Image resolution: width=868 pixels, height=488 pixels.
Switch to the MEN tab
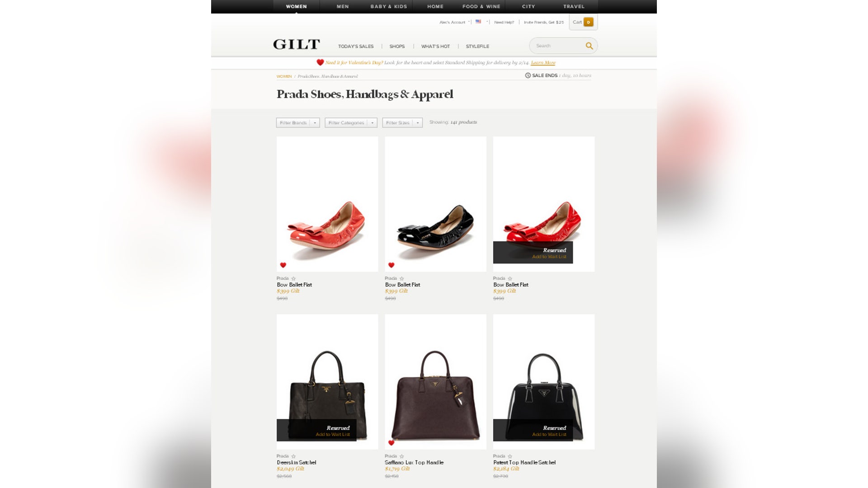point(343,6)
